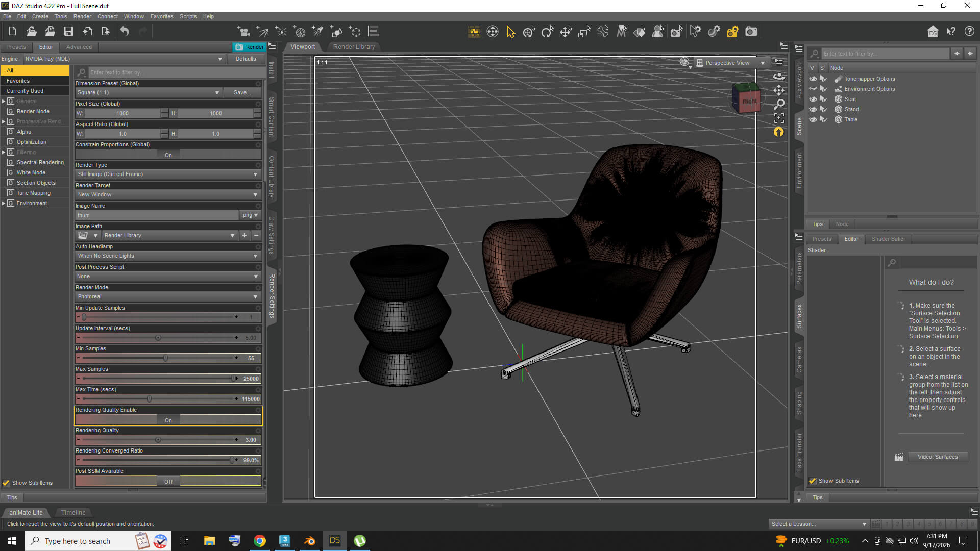
Task: Click the Max Samples slider handle
Action: [x=234, y=379]
